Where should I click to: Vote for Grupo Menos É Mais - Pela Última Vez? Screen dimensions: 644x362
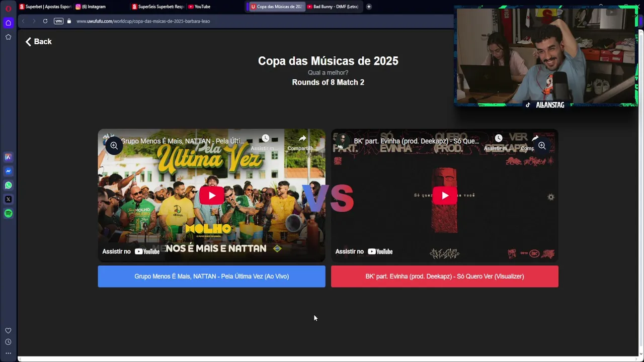pyautogui.click(x=211, y=277)
